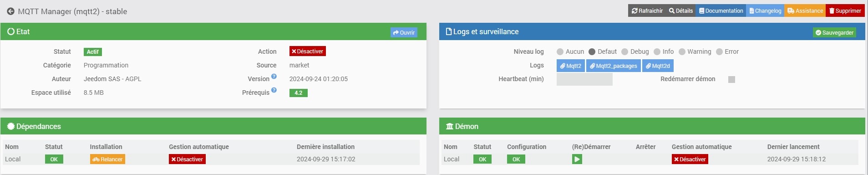The width and height of the screenshot is (868, 175).
Task: Click the OK status in Dépendances
Action: click(54, 159)
